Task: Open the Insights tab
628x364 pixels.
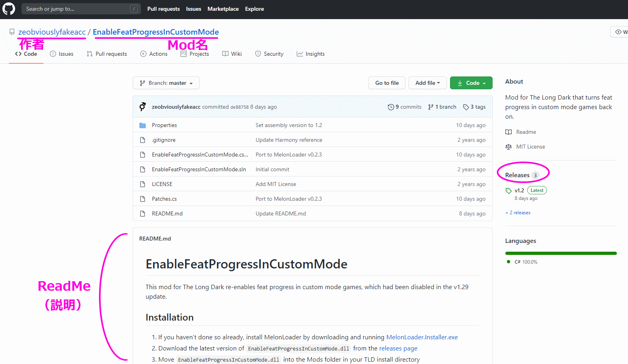Action: coord(311,54)
